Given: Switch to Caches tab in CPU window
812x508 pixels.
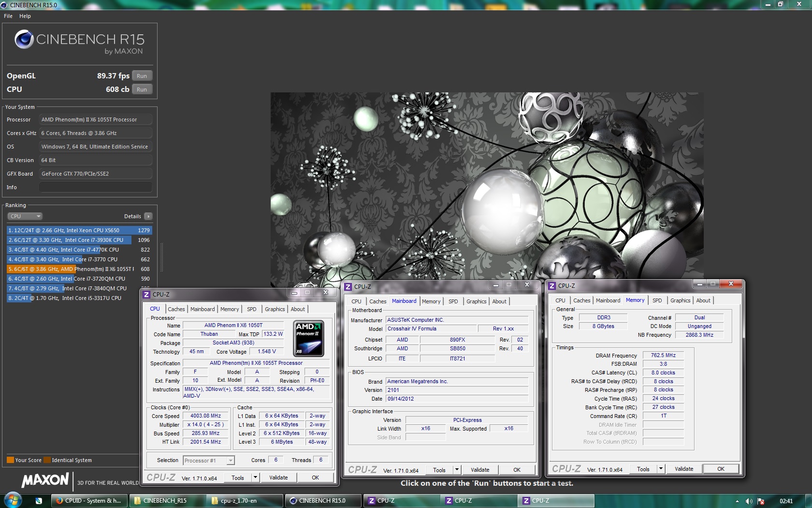Looking at the screenshot, I should click(x=176, y=309).
